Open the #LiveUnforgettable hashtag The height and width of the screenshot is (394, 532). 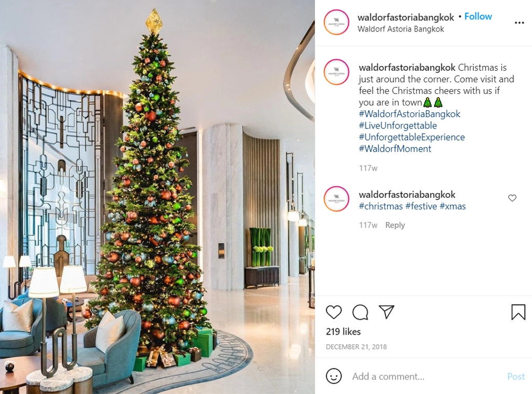coord(398,125)
